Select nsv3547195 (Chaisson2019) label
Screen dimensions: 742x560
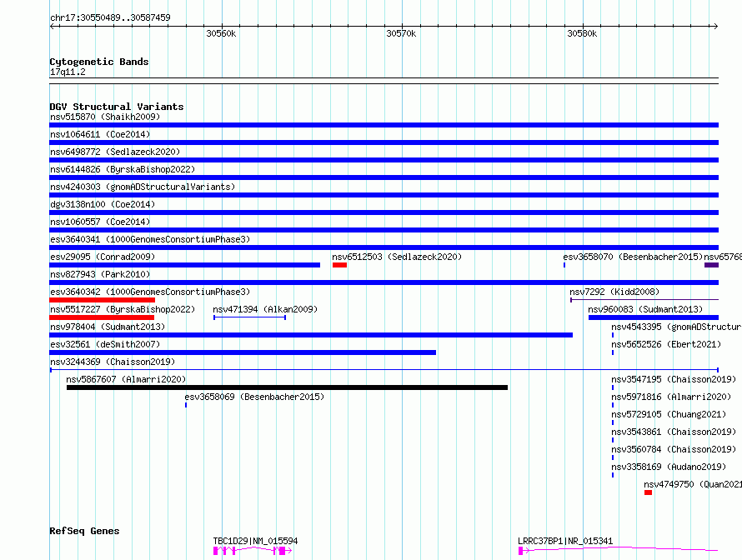pos(674,379)
